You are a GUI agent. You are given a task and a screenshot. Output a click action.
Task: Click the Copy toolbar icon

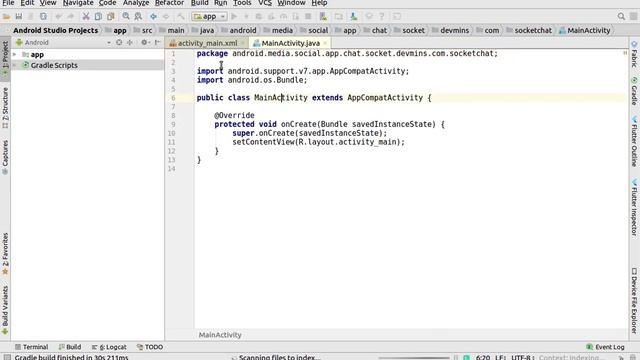(x=98, y=17)
